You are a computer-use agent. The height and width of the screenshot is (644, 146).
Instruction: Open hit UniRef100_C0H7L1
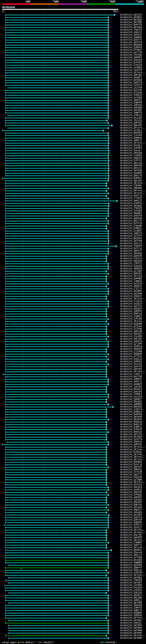[131, 374]
